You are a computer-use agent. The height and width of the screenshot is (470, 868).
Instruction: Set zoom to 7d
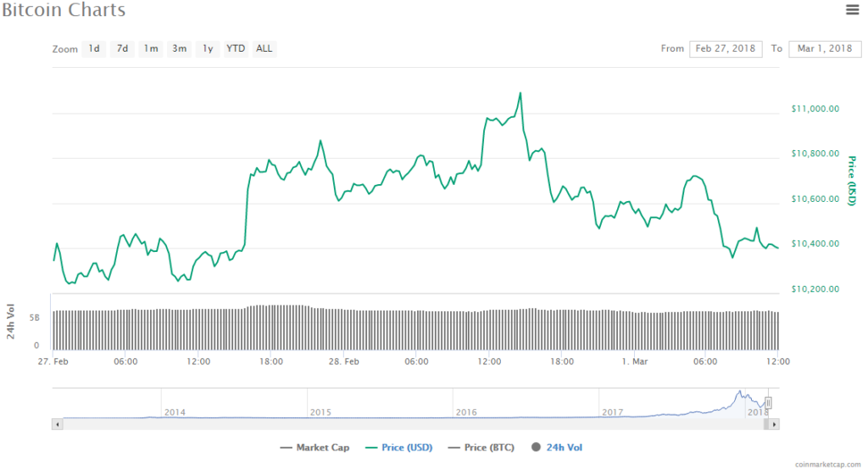pos(122,48)
